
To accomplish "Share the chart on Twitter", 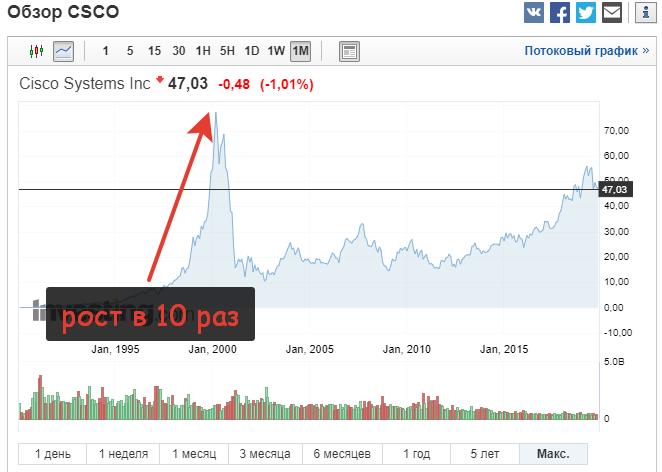I will coord(586,13).
